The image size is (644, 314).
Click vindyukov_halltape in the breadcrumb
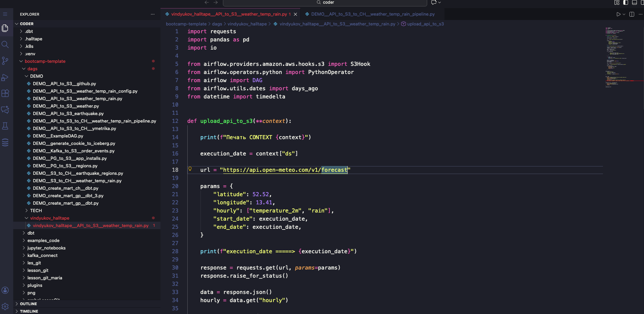point(247,24)
